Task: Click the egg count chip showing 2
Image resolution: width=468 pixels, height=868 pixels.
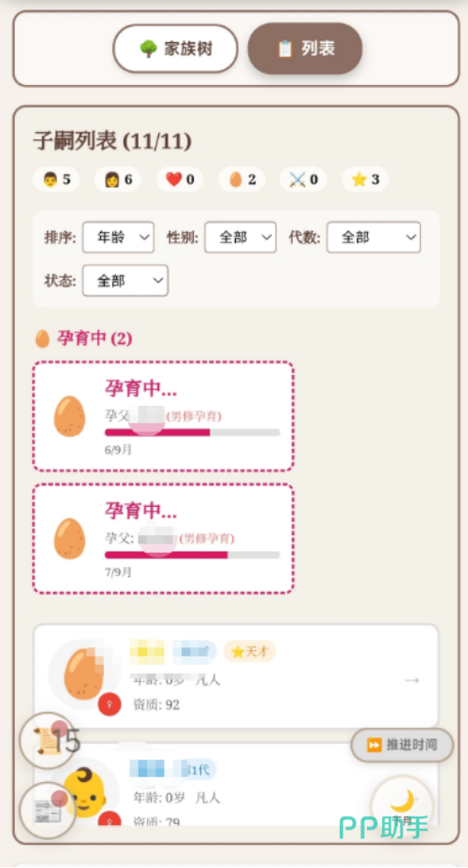Action: (x=241, y=180)
